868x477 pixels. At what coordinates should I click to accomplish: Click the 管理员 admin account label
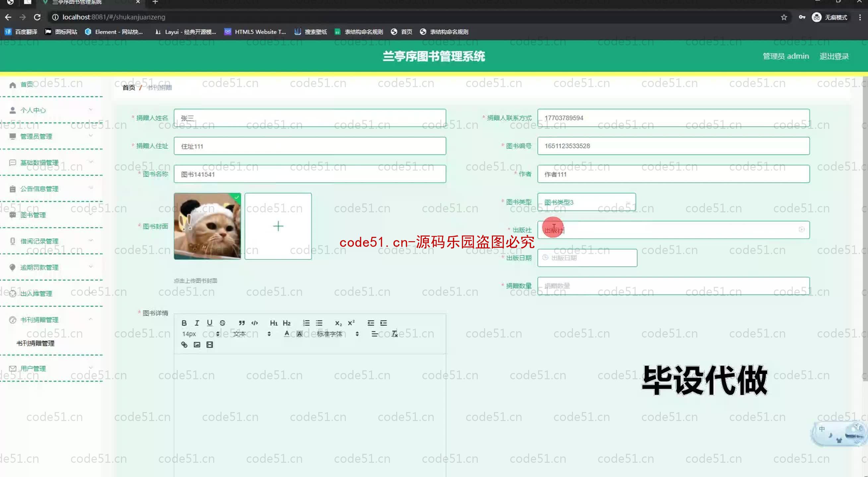click(786, 56)
